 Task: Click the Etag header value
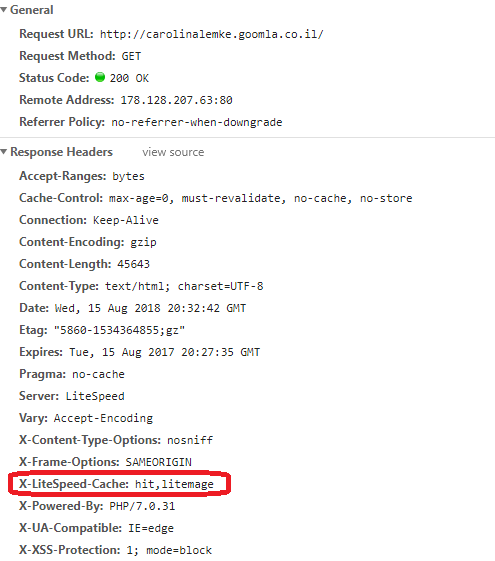click(x=119, y=330)
